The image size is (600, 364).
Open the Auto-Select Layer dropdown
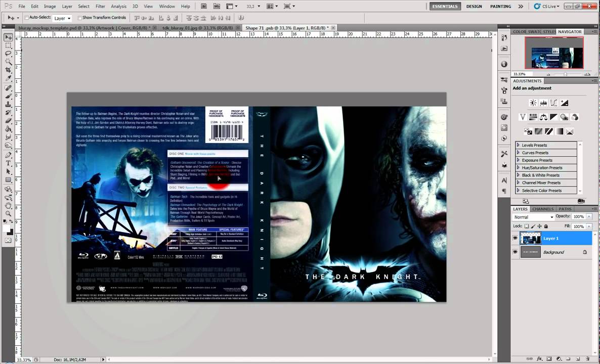(62, 18)
